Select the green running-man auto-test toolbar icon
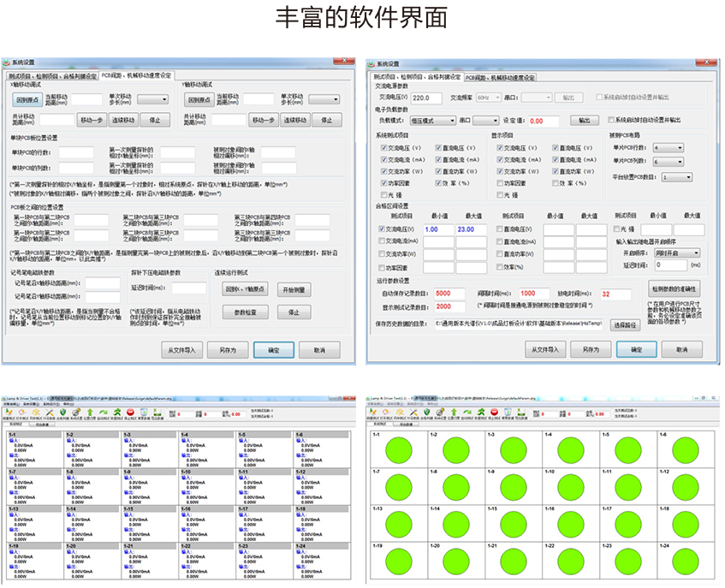 (x=117, y=413)
